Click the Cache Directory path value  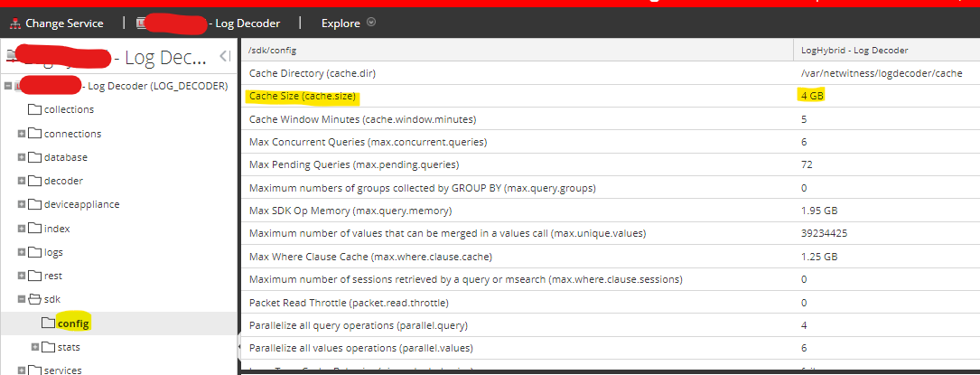[881, 73]
